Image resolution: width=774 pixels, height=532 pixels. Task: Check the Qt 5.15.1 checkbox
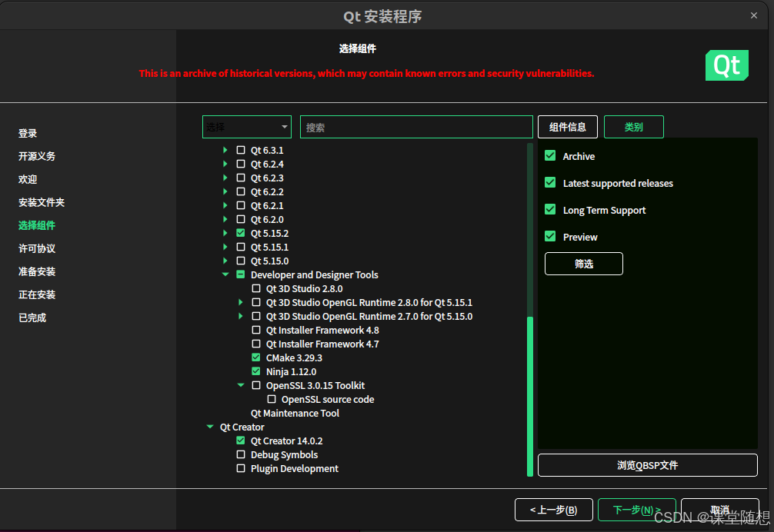(241, 247)
